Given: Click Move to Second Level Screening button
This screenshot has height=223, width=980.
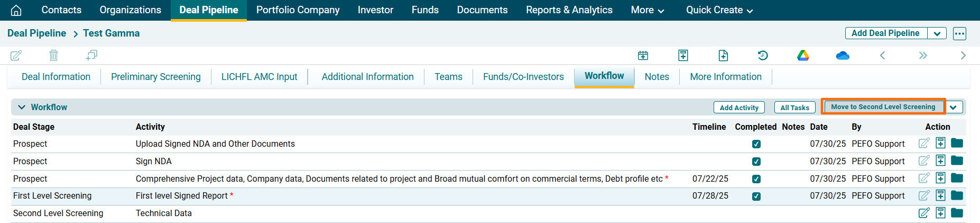Looking at the screenshot, I should point(883,107).
